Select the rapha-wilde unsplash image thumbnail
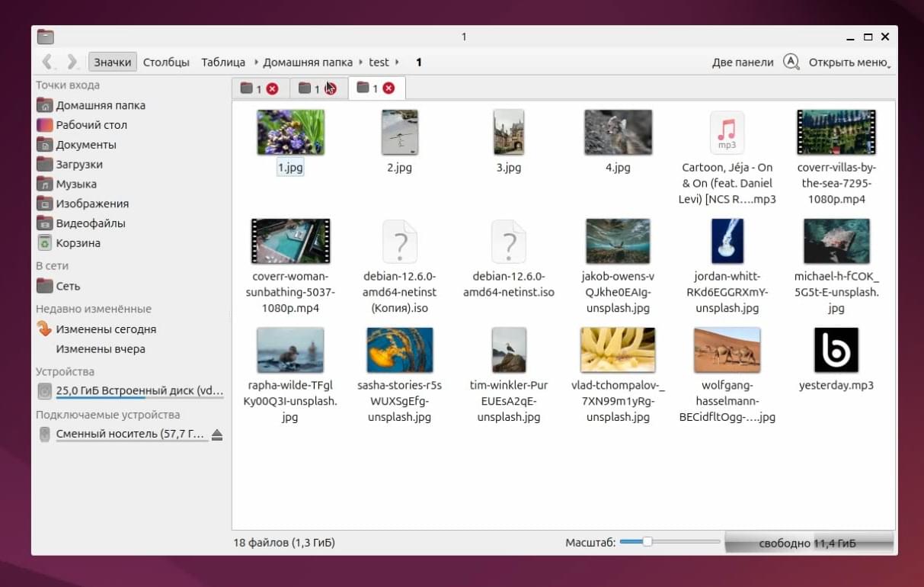The image size is (924, 587). [290, 350]
